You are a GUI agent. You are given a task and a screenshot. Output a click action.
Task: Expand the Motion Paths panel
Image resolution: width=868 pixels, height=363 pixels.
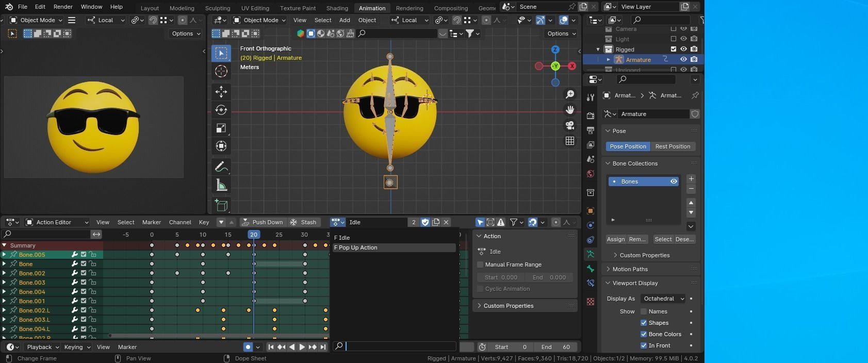(x=630, y=269)
